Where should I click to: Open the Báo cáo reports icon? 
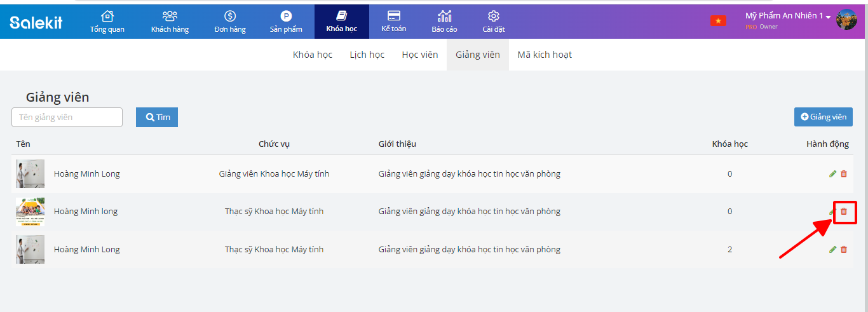(x=445, y=17)
